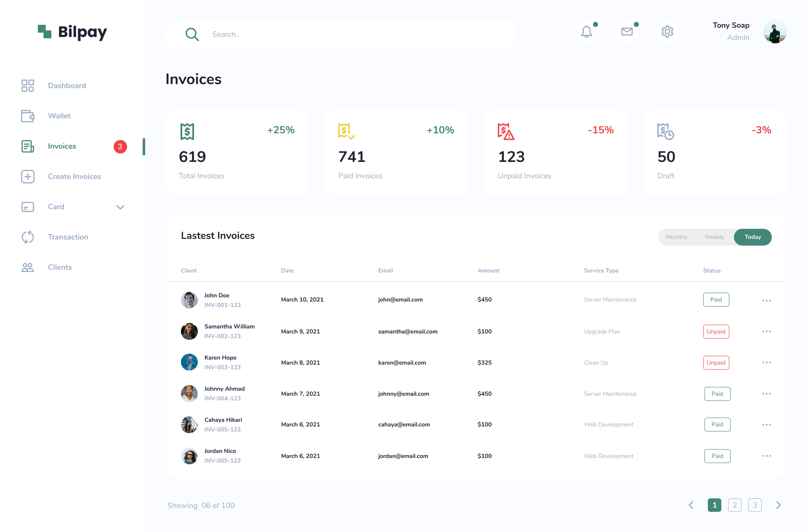The image size is (808, 532).
Task: Go to page 2 of invoices
Action: 735,505
